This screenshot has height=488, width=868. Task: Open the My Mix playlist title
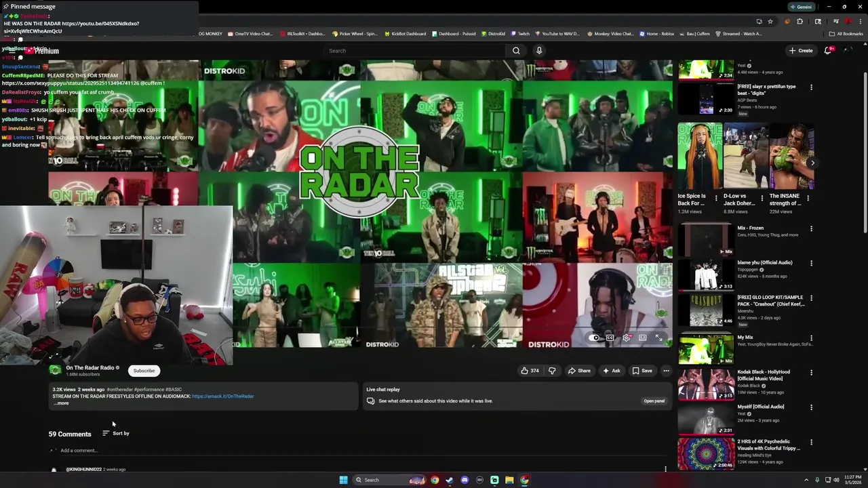[x=745, y=338]
